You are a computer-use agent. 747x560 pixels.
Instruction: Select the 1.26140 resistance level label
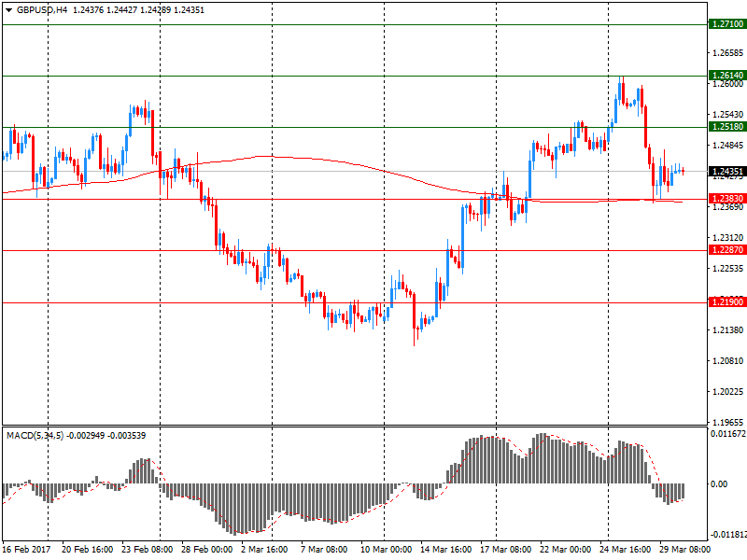tap(727, 76)
